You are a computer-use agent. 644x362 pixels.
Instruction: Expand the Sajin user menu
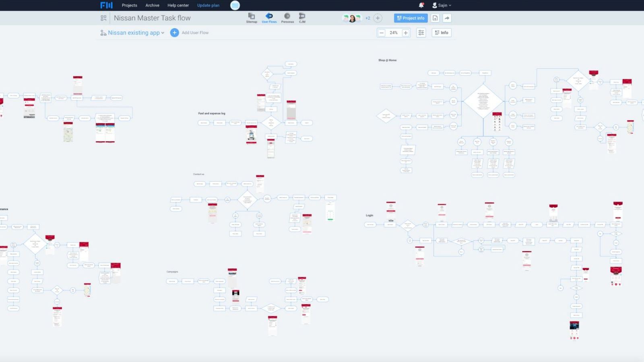point(442,5)
